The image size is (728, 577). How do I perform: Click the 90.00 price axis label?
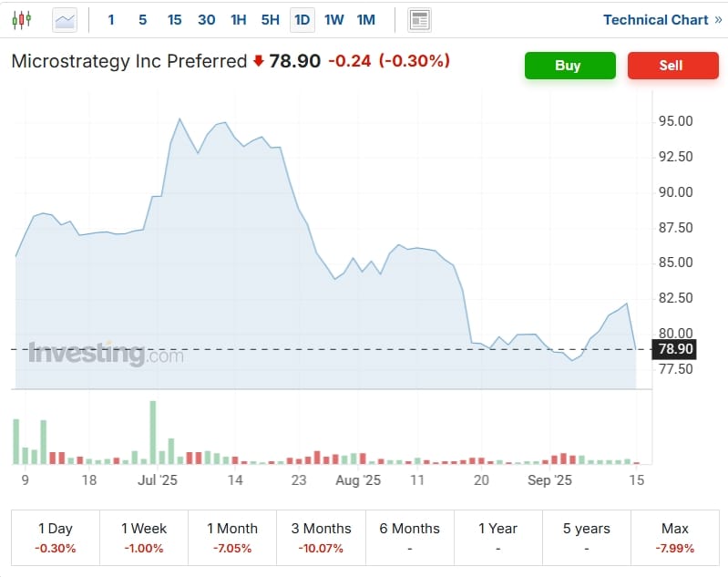coord(675,192)
